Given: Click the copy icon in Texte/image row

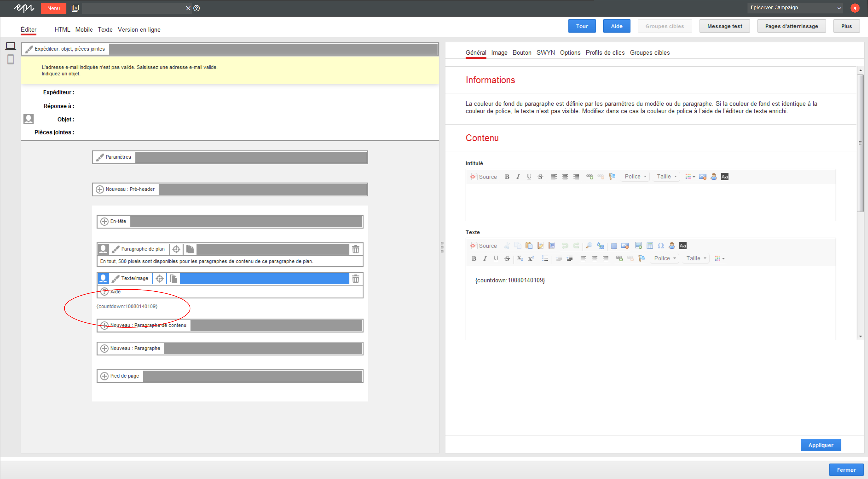Looking at the screenshot, I should (173, 279).
